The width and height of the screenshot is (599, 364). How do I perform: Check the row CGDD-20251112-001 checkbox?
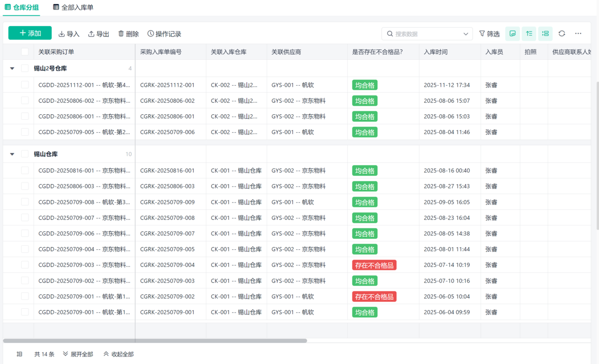[x=25, y=85]
